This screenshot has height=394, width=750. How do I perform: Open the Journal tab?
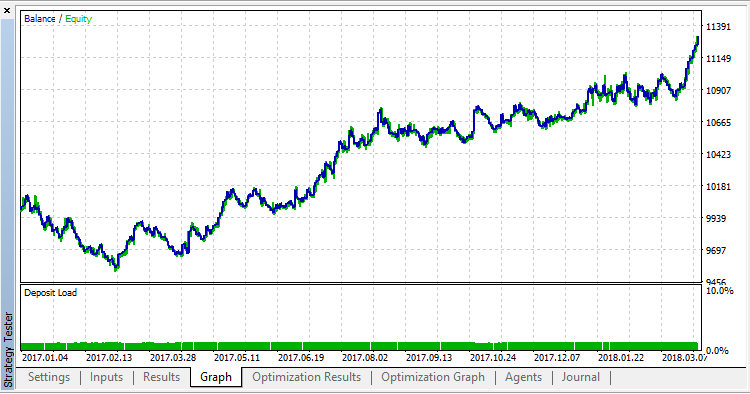[x=581, y=377]
